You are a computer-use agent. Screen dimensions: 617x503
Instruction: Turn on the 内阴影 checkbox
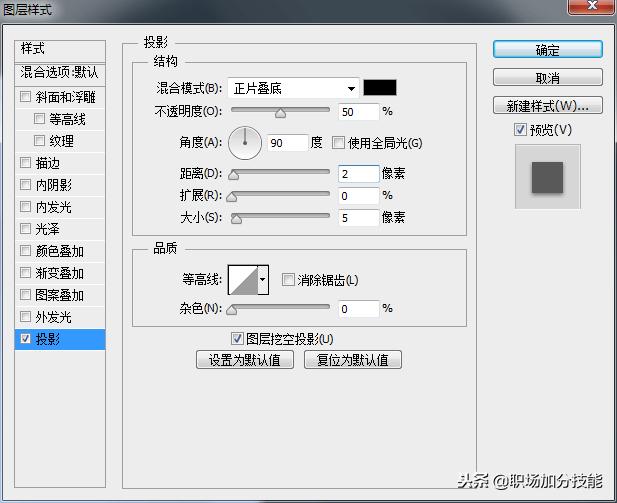coord(25,185)
